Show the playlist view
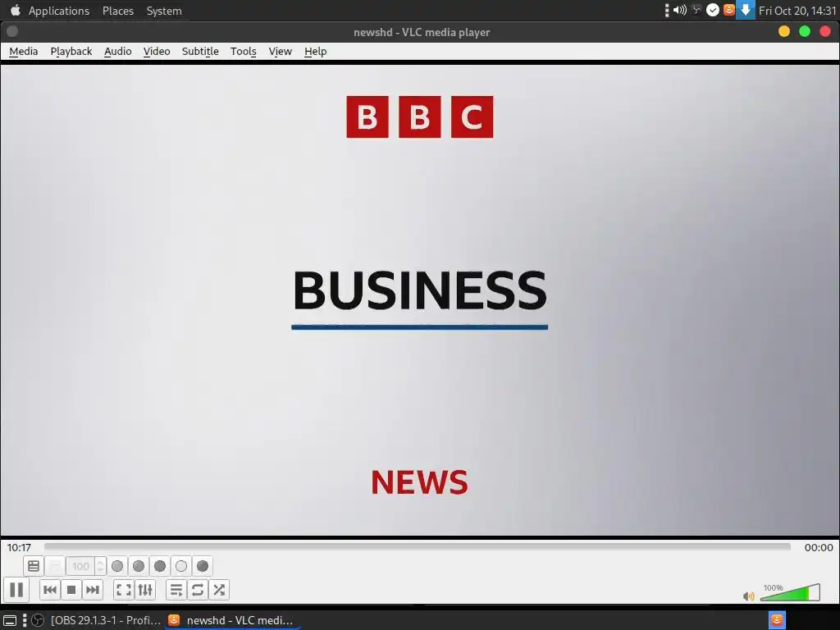Viewport: 840px width, 630px height. [176, 590]
